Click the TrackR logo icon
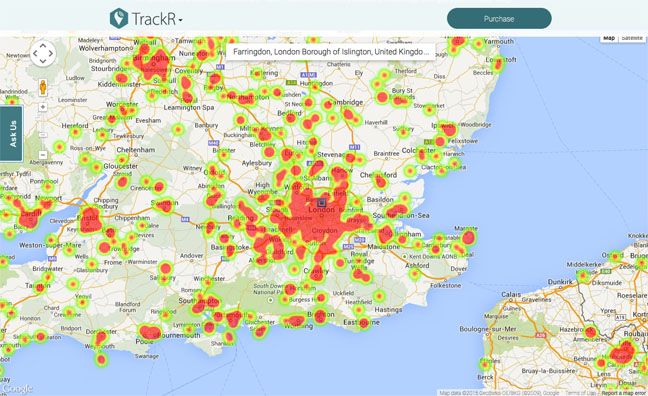 [119, 18]
